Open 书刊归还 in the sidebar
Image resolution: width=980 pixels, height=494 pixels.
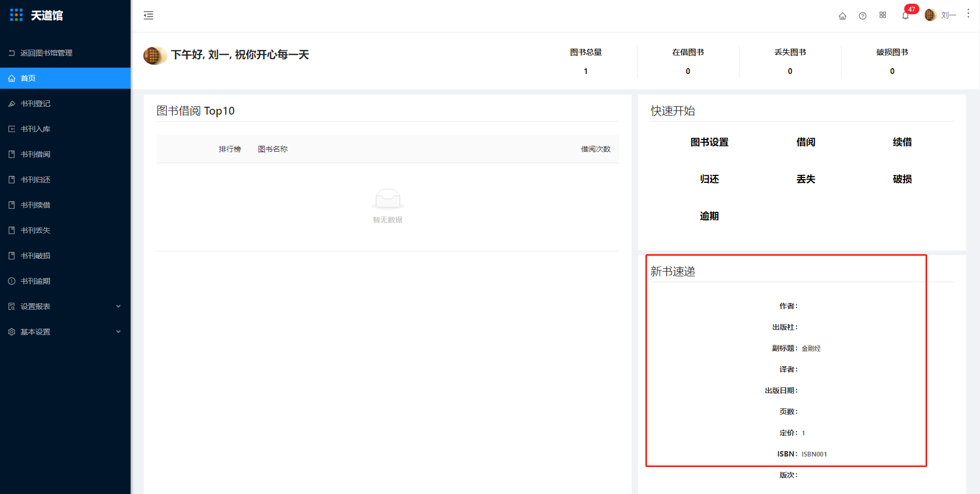pos(65,180)
